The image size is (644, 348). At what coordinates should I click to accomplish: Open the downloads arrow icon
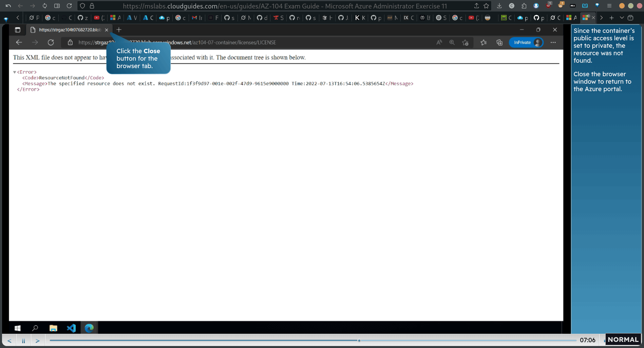click(x=499, y=6)
